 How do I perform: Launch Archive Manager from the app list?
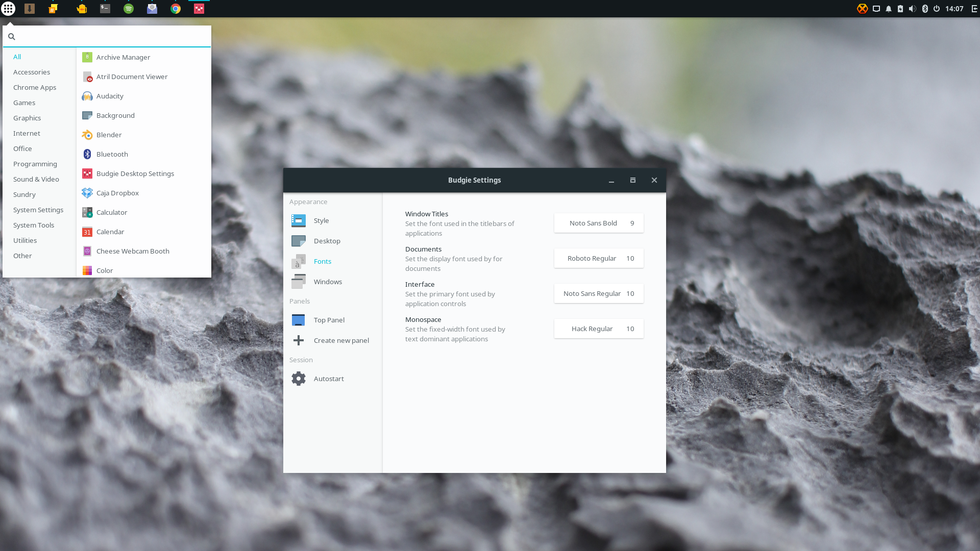(143, 57)
